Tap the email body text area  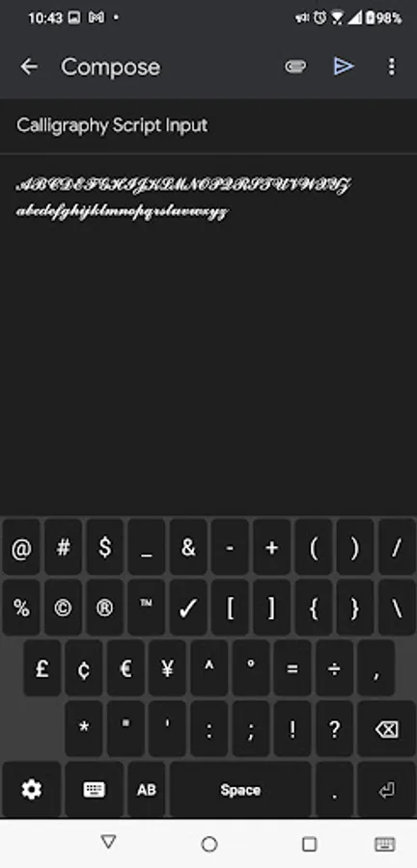[208, 332]
